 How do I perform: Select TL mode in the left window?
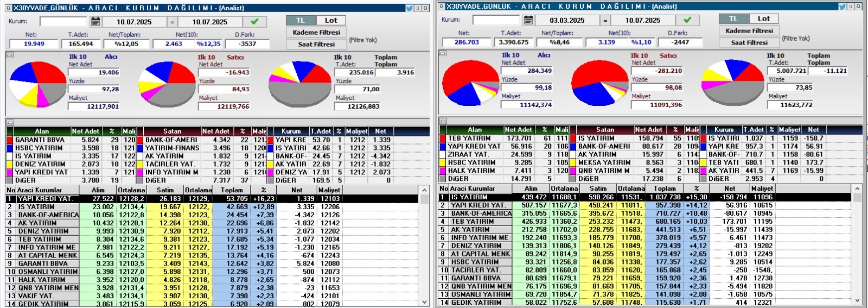(x=300, y=20)
